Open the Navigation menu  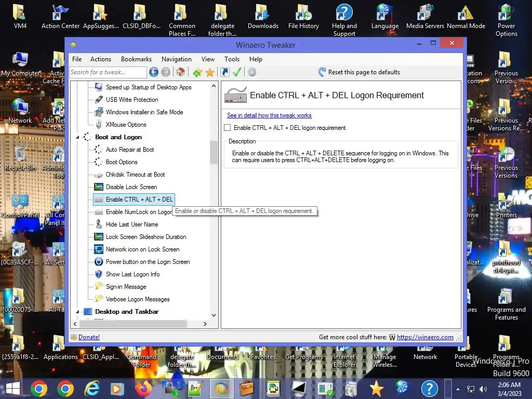tap(177, 59)
